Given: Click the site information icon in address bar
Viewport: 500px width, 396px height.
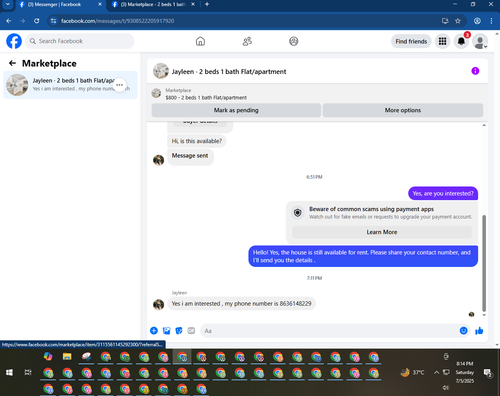Looking at the screenshot, I should 53,21.
